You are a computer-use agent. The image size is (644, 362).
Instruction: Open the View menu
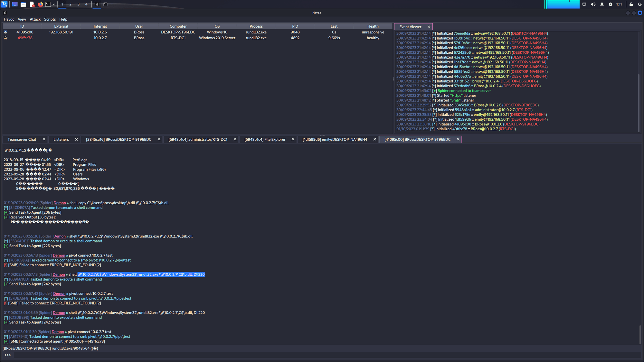[x=22, y=19]
